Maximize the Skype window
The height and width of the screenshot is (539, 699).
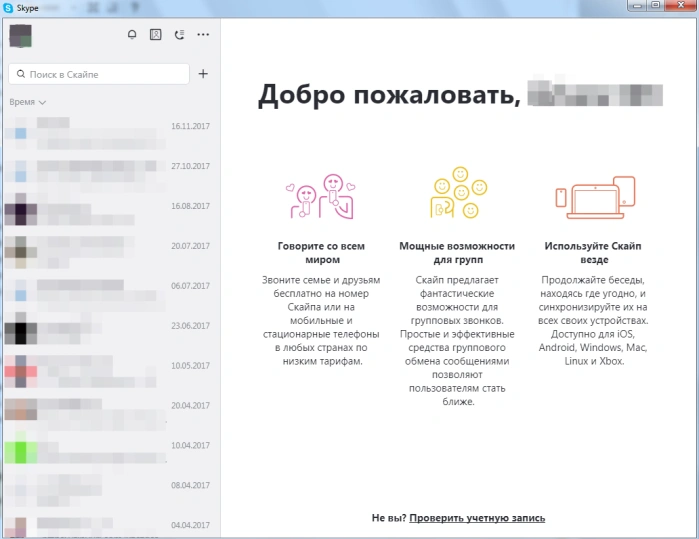(x=655, y=5)
